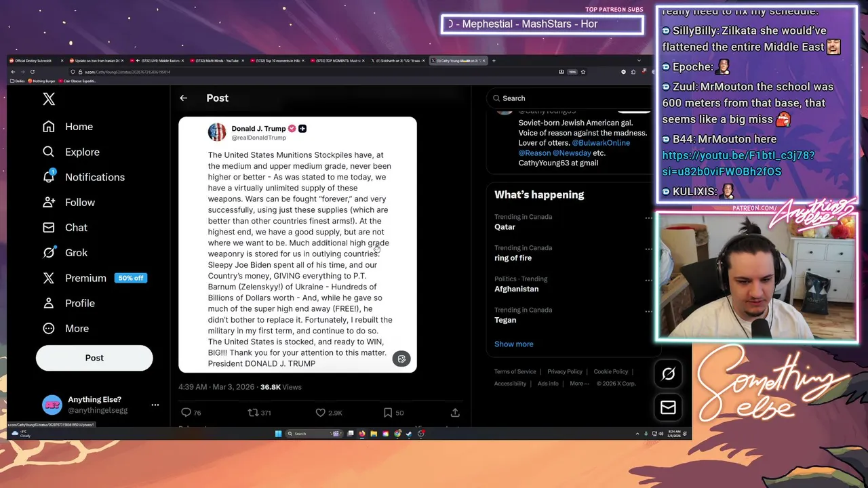Open the Privacy Policy link
The width and height of the screenshot is (868, 488).
(x=565, y=371)
